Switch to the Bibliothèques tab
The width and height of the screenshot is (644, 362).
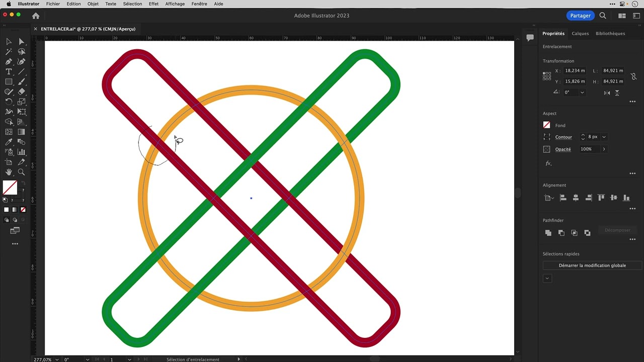tap(610, 34)
